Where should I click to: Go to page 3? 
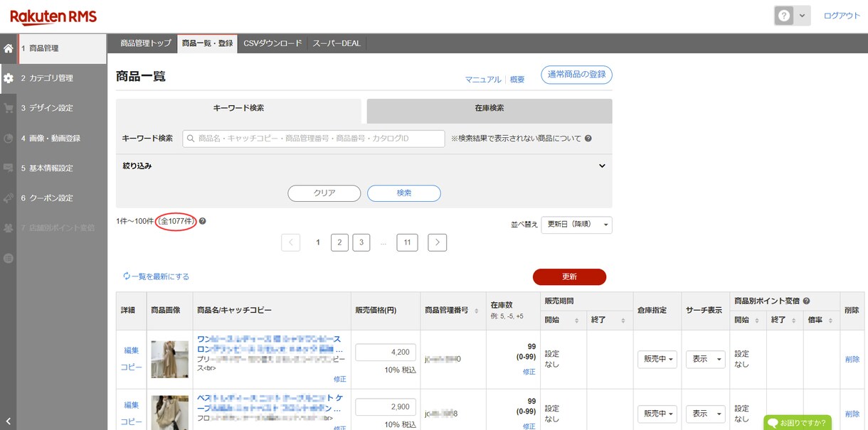tap(361, 242)
